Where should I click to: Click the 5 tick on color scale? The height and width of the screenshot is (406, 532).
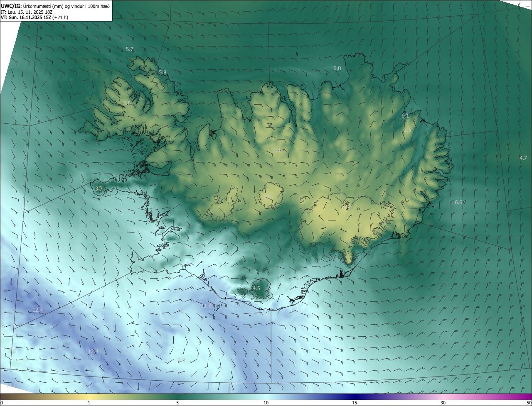click(177, 403)
